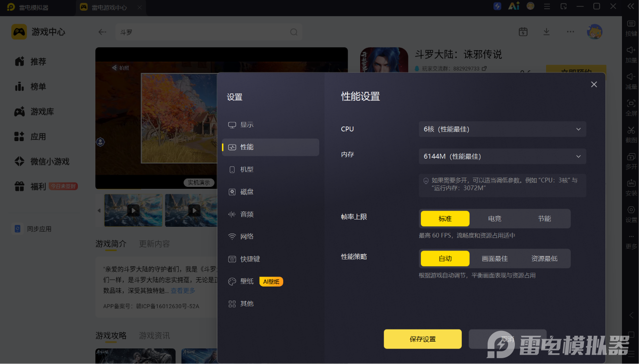The width and height of the screenshot is (639, 364).
Task: Click the search field containing 斗罗
Action: point(208,32)
